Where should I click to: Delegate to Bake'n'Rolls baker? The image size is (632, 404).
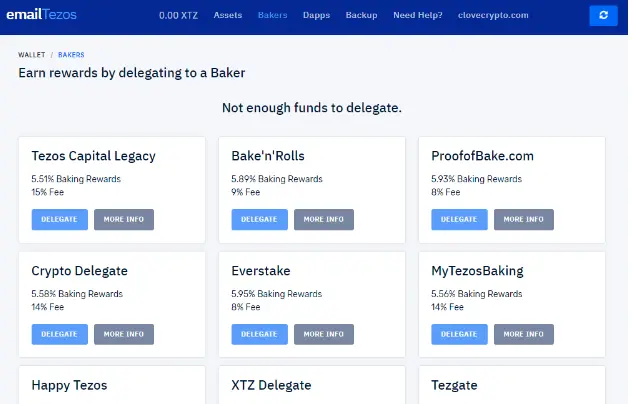[x=260, y=219]
